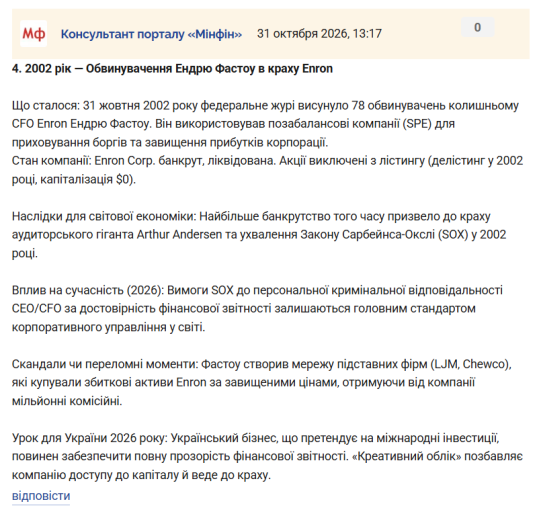Click the heading «4. 2002 рік — Обвинувачення Ендрю Фастоу в краху Enron»

coord(172,69)
